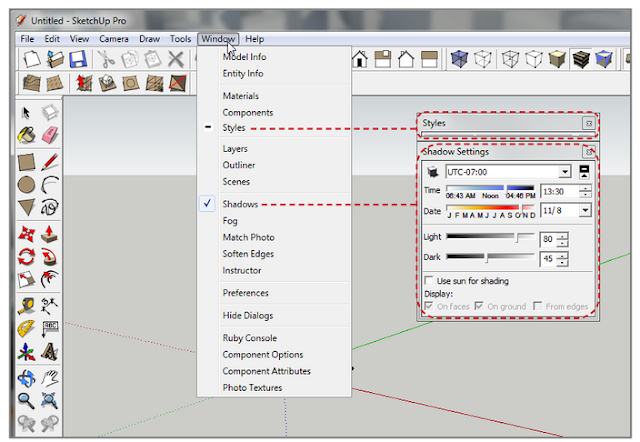Image resolution: width=640 pixels, height=442 pixels.
Task: Click the Open file icon
Action: pos(55,59)
